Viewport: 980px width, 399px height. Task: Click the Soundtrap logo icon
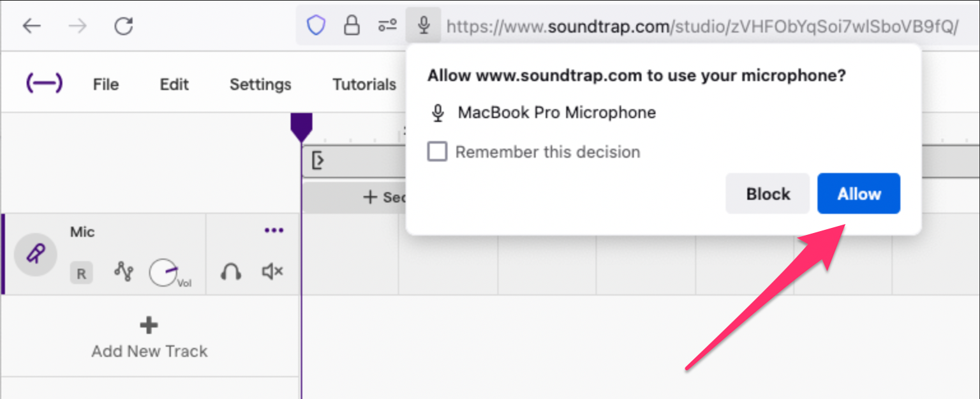point(44,83)
